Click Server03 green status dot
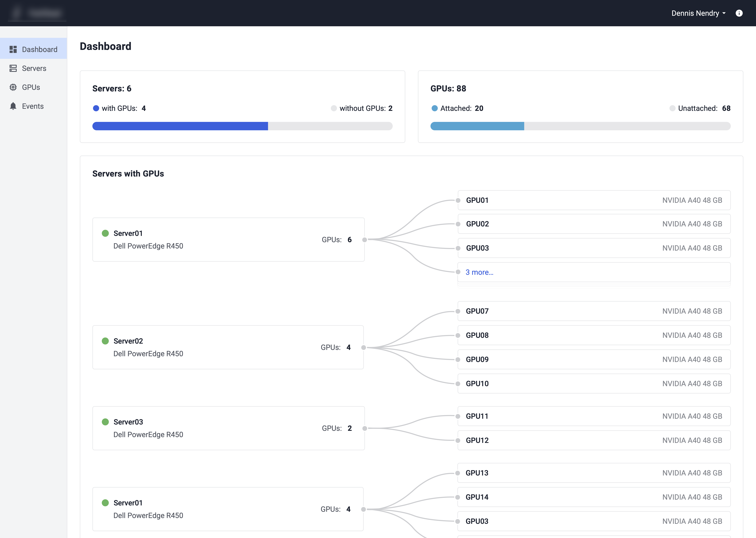The width and height of the screenshot is (756, 538). (105, 422)
